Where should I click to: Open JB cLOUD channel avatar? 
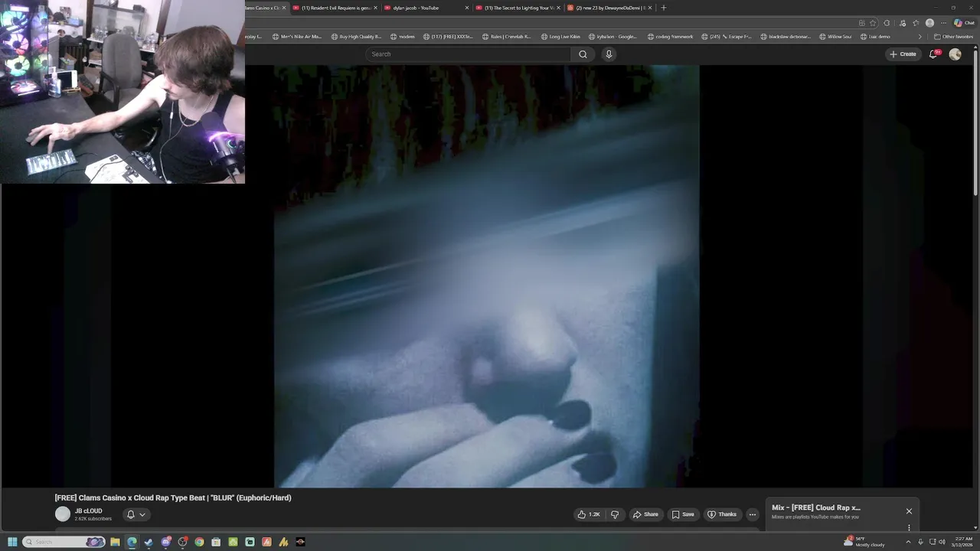coord(63,514)
